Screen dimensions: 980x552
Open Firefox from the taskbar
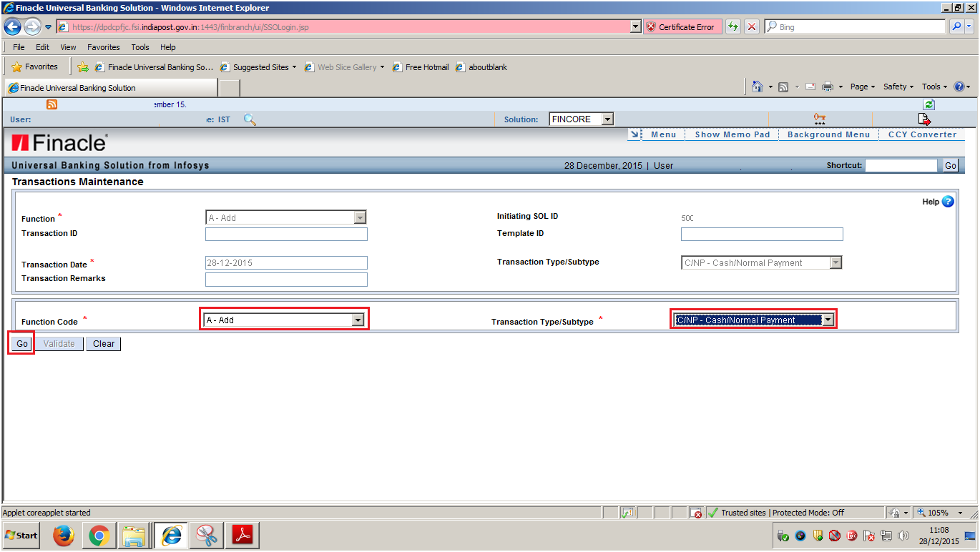click(64, 535)
